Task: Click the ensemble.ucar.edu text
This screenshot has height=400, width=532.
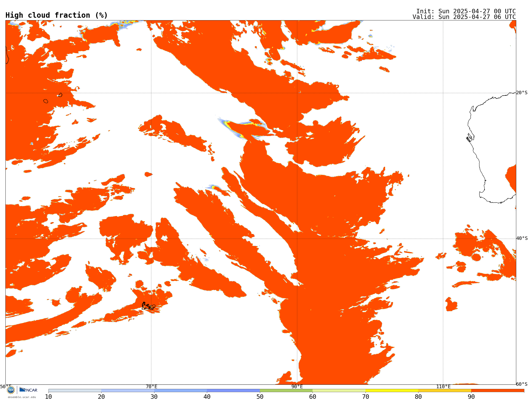Action: (x=22, y=397)
